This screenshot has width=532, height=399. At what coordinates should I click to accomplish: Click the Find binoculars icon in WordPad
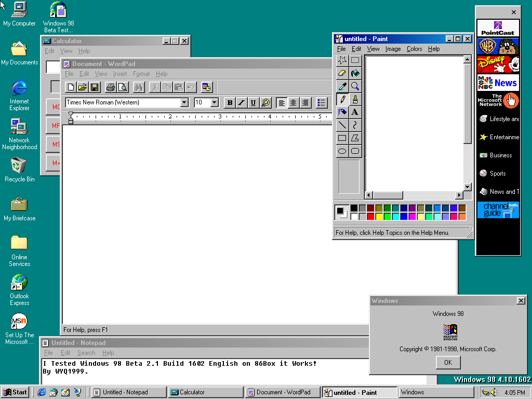138,87
